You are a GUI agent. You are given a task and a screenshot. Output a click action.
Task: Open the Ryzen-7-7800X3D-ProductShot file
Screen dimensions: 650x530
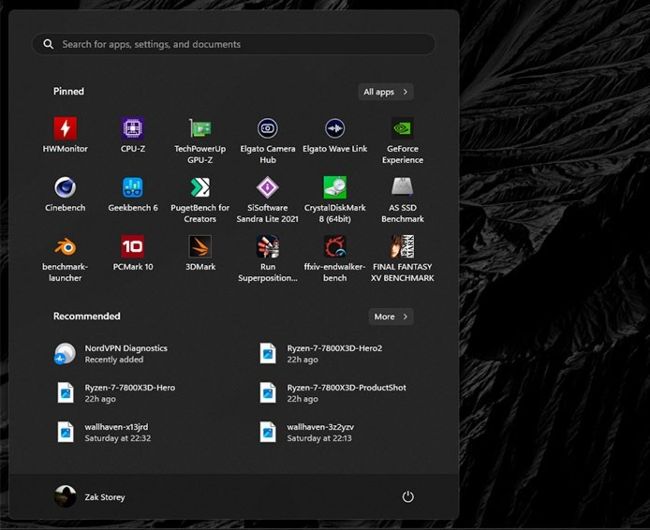333,393
